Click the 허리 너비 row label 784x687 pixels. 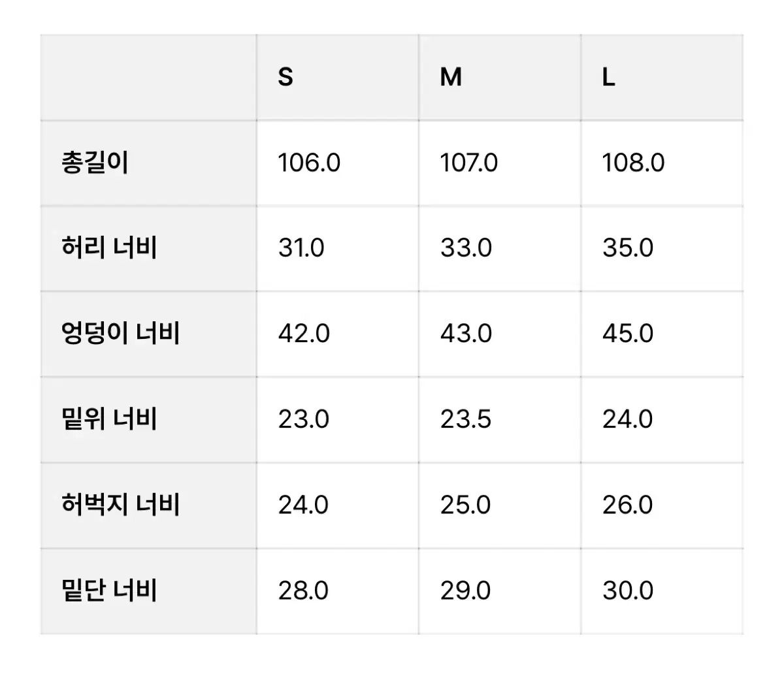point(109,248)
